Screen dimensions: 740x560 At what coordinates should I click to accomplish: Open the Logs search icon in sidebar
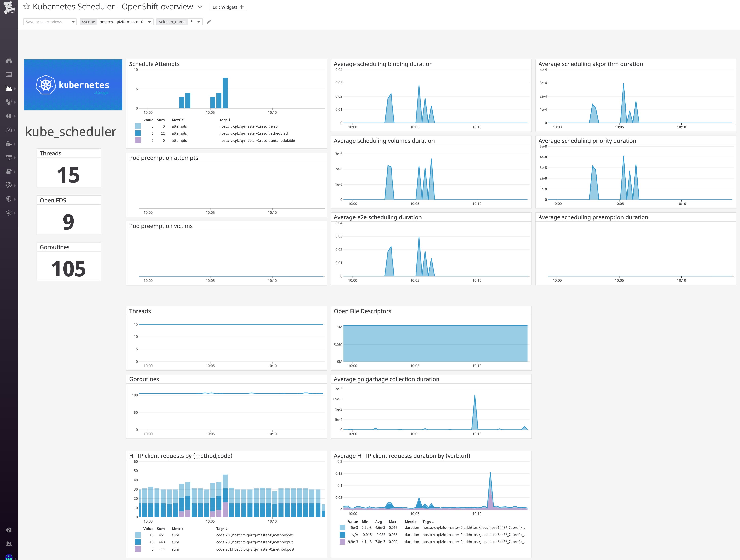[9, 185]
